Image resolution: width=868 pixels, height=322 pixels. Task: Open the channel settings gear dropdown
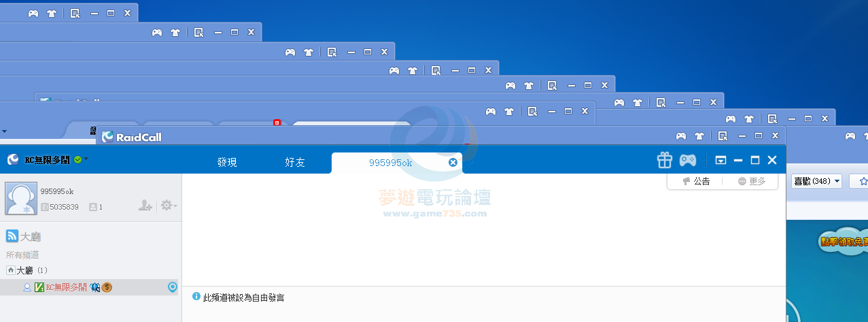(x=168, y=205)
